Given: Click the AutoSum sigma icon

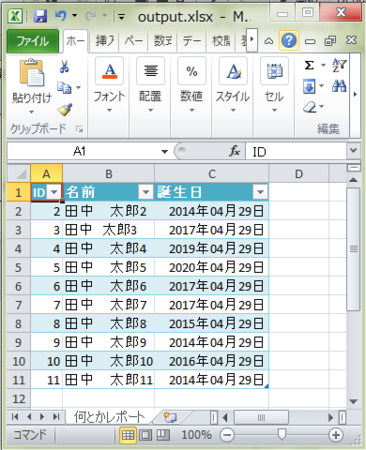Looking at the screenshot, I should click(309, 65).
